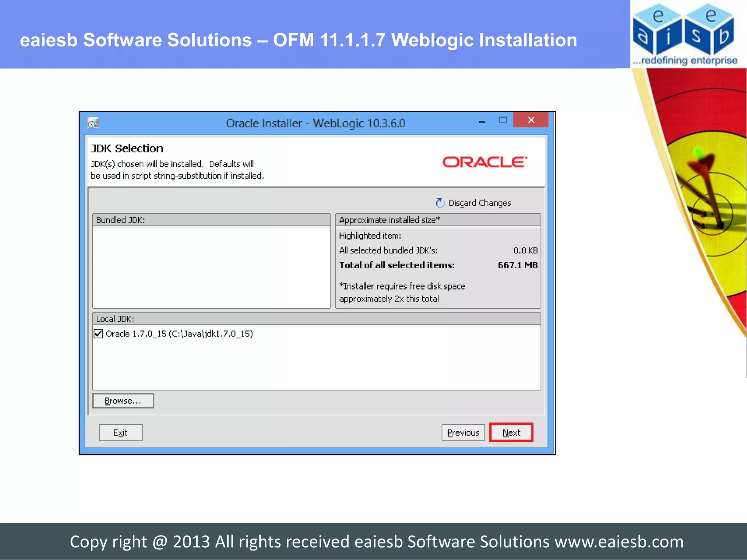
Task: Click the 0.0 KB bundled JDK size
Action: (x=526, y=250)
